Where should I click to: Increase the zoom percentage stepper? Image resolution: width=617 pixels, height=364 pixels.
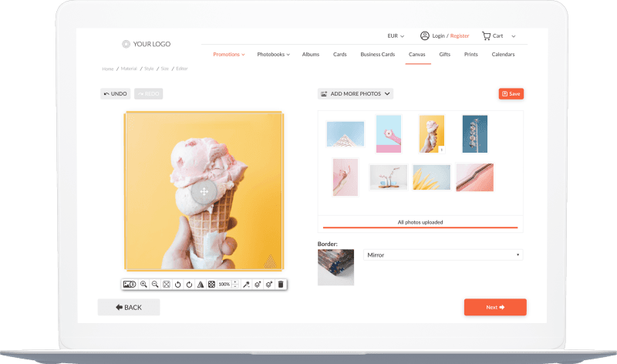point(234,282)
